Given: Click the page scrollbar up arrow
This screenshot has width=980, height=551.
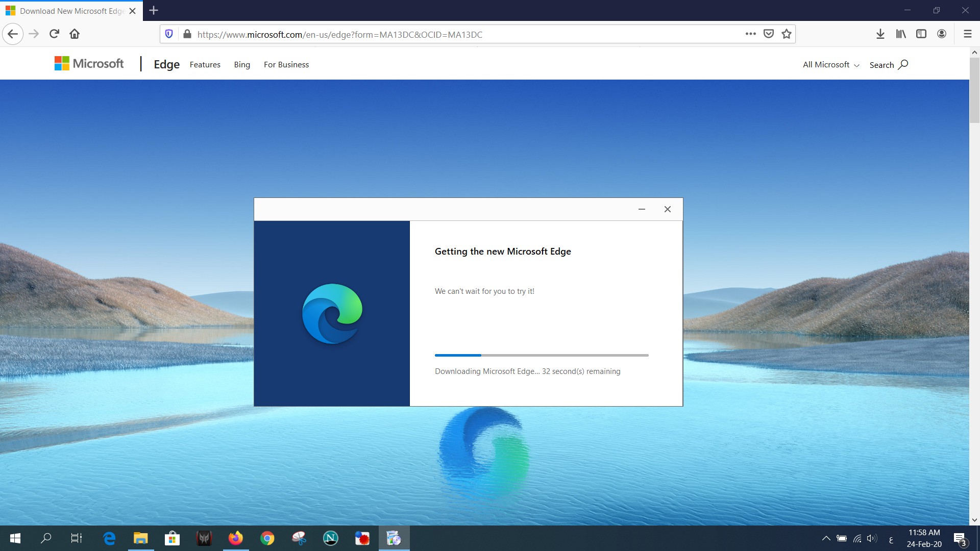Looking at the screenshot, I should point(974,52).
